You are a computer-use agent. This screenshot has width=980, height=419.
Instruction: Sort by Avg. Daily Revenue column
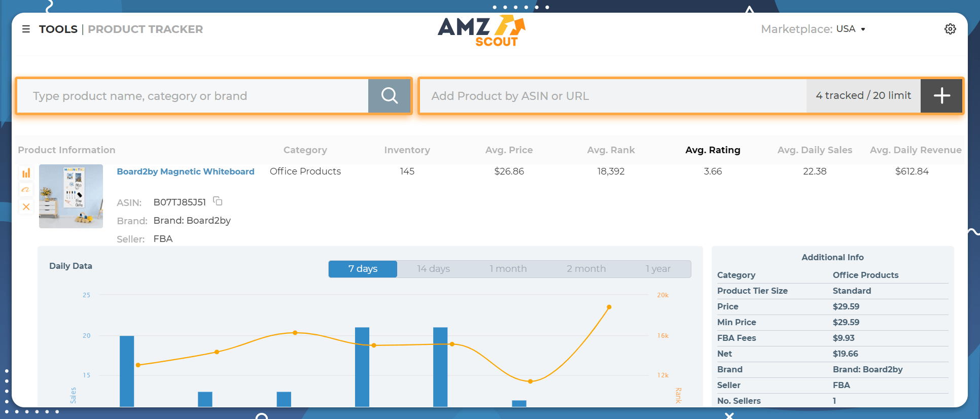(916, 150)
